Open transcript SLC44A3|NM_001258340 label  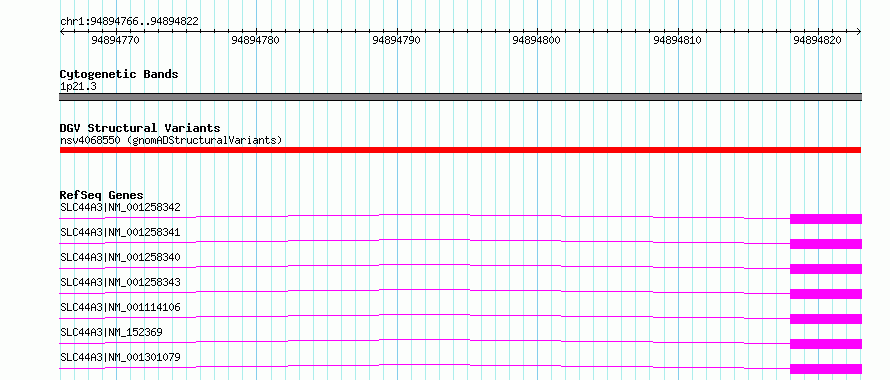(x=120, y=257)
